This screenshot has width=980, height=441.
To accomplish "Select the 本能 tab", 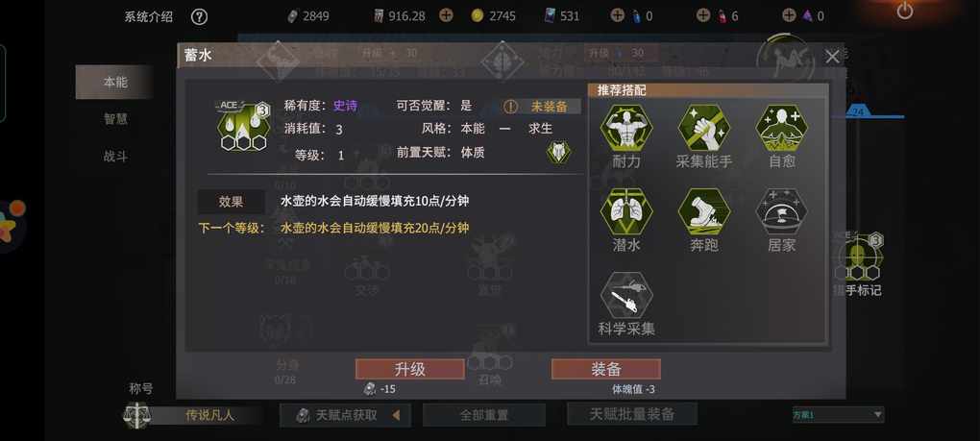I will pyautogui.click(x=115, y=82).
